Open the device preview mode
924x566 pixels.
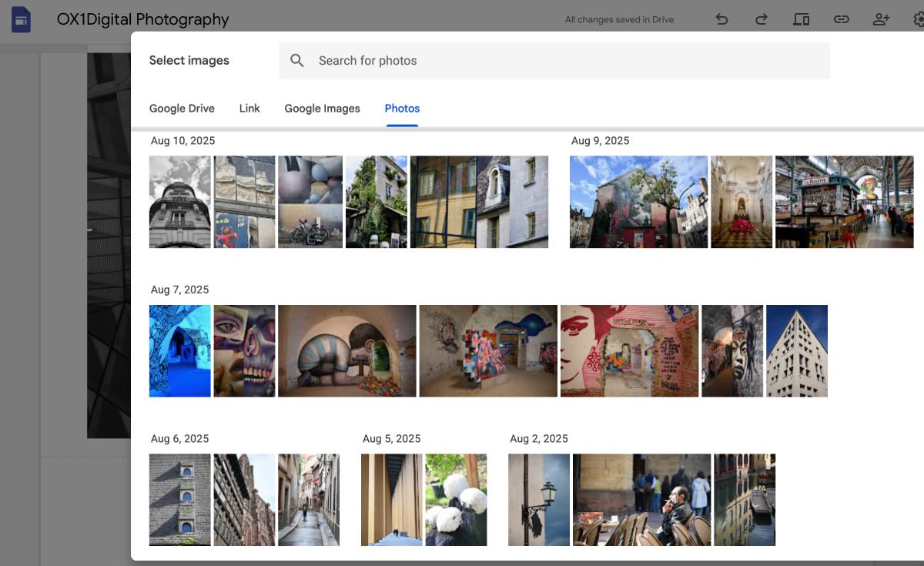click(801, 19)
